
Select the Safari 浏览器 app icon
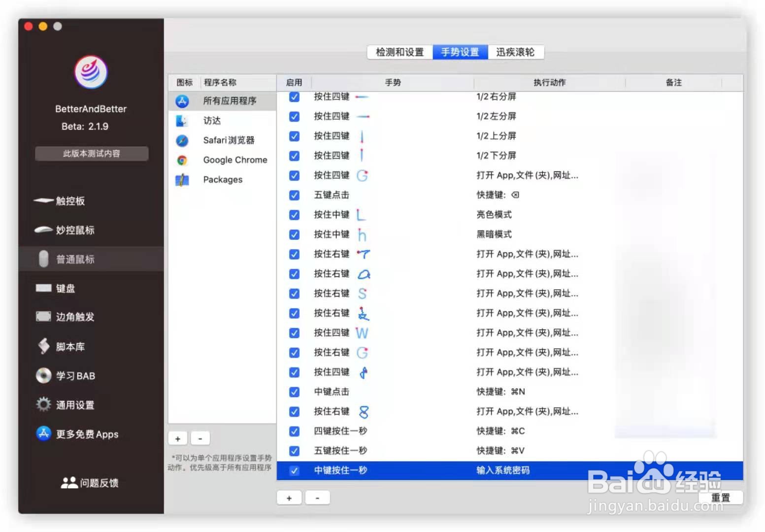182,140
